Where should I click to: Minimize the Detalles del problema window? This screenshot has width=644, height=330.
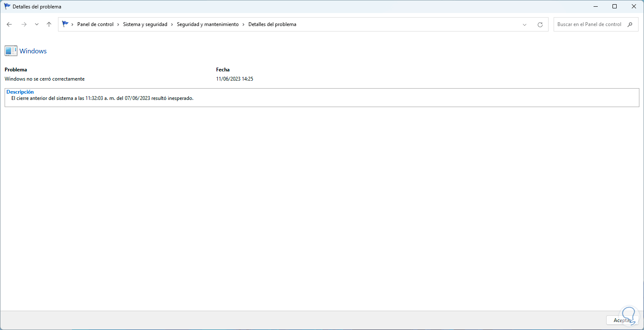[596, 6]
